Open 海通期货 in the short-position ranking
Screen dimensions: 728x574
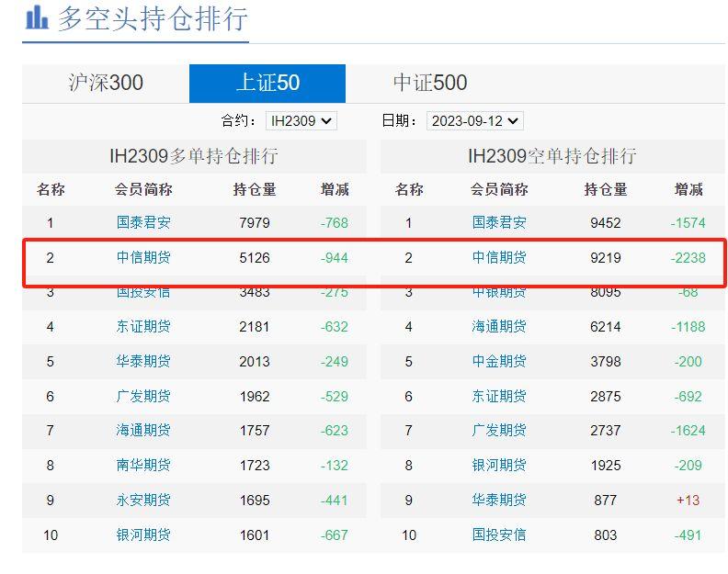point(499,327)
